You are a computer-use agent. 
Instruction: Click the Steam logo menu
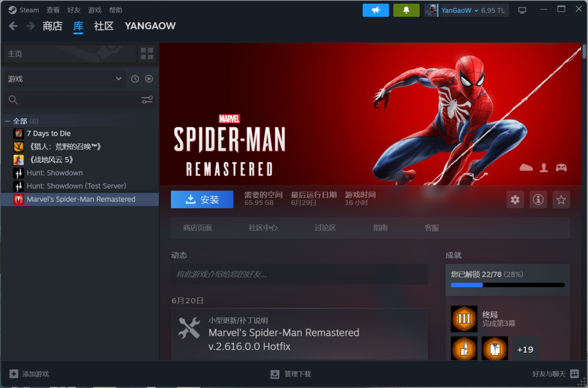pyautogui.click(x=23, y=10)
